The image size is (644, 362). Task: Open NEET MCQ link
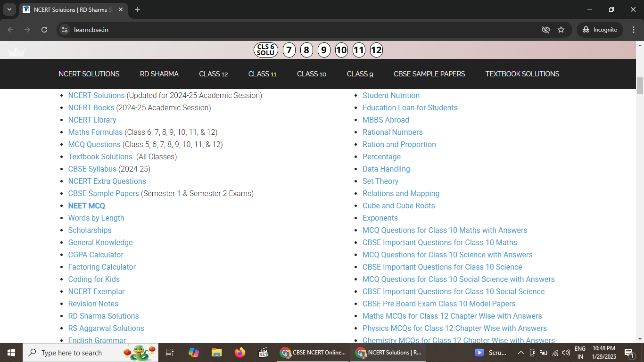(x=87, y=206)
